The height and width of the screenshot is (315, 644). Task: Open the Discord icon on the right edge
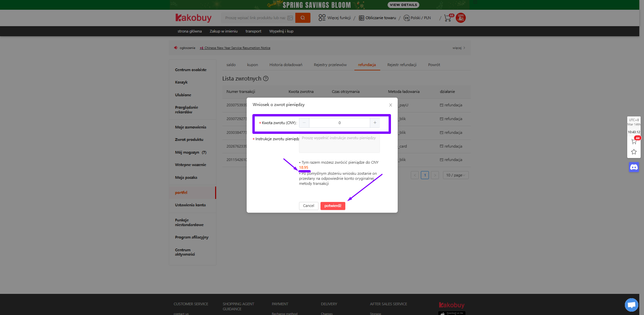coord(634,167)
